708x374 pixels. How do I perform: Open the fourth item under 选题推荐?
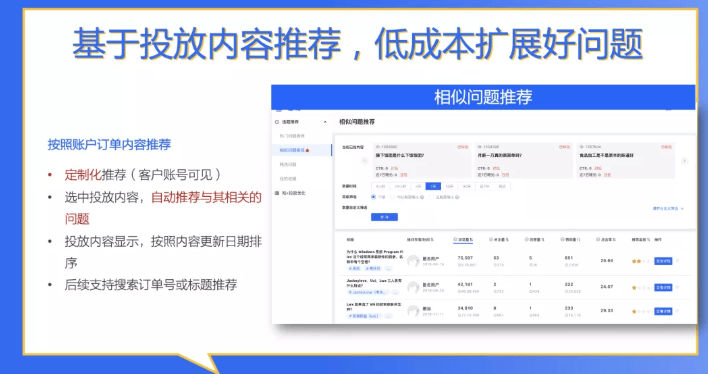(288, 179)
